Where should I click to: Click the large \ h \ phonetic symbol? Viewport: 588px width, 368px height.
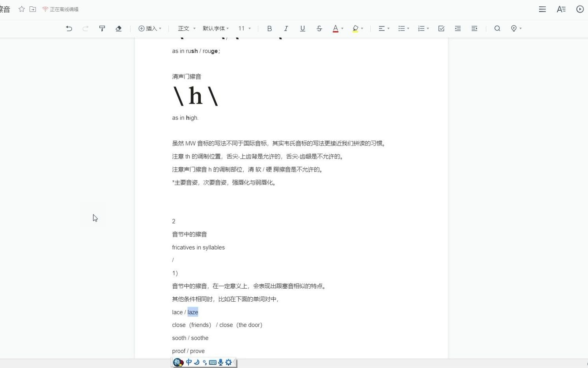click(x=196, y=96)
